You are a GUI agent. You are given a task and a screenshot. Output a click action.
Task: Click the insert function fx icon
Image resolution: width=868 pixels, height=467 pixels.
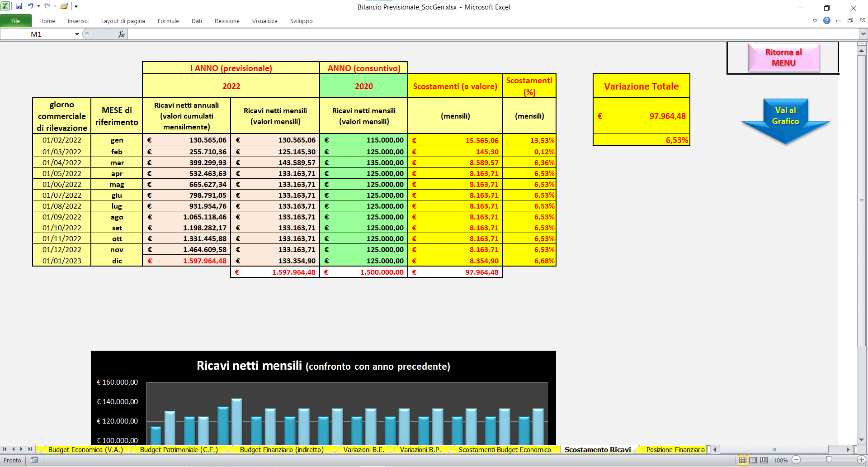tap(121, 34)
